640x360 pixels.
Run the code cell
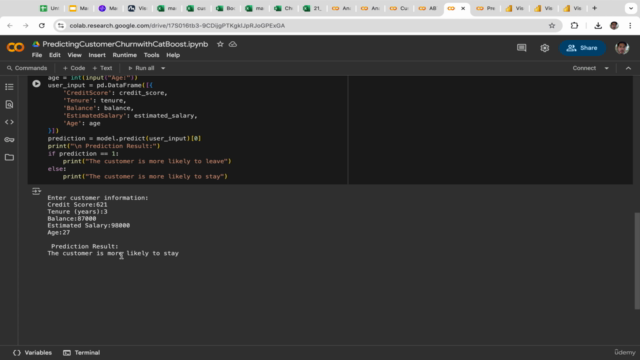[36, 84]
